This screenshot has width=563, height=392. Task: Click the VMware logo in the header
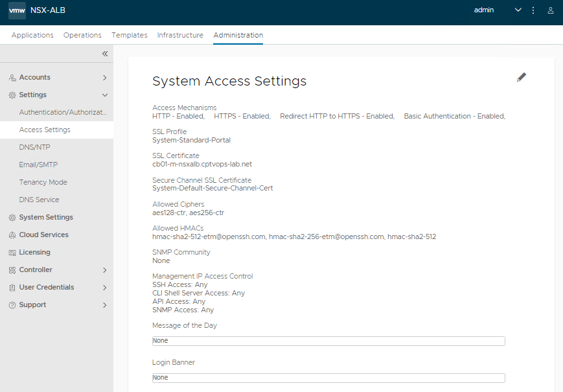pyautogui.click(x=17, y=10)
